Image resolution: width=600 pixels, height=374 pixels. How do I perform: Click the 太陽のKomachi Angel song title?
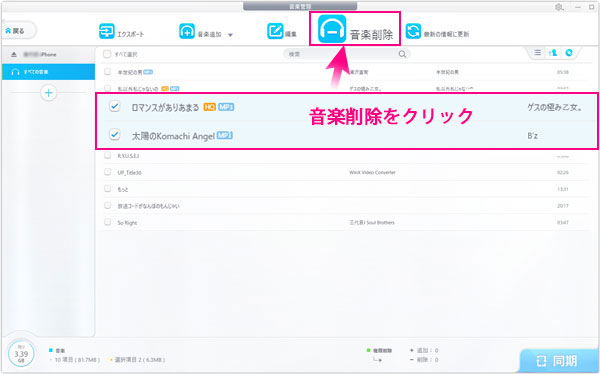pos(173,136)
